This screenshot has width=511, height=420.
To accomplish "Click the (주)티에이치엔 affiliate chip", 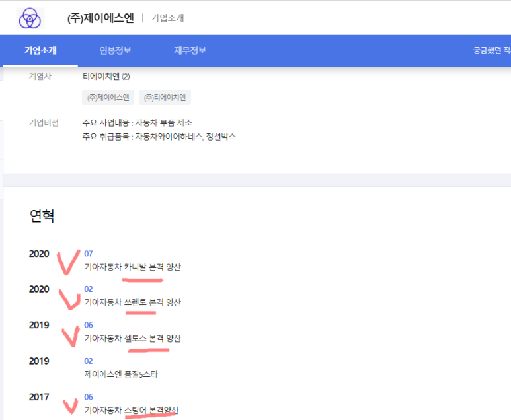I will [x=165, y=98].
